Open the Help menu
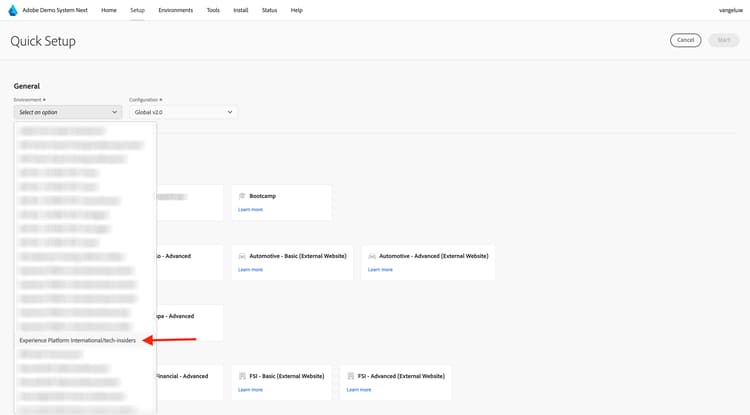750x415 pixels. (297, 10)
